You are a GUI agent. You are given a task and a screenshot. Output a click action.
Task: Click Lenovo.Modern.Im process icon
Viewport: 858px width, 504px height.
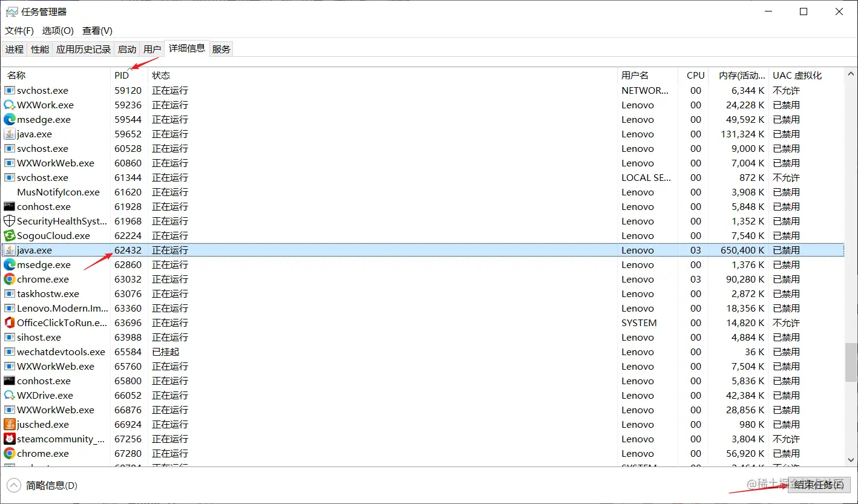click(9, 308)
